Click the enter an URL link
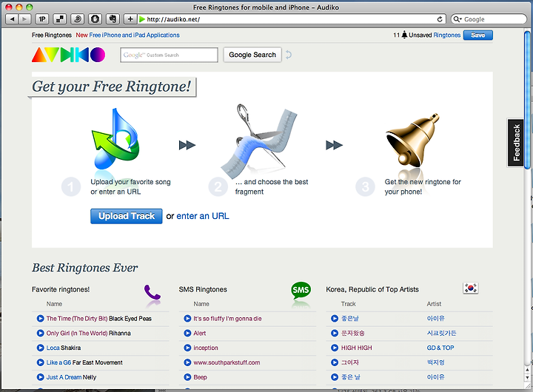 click(x=203, y=216)
